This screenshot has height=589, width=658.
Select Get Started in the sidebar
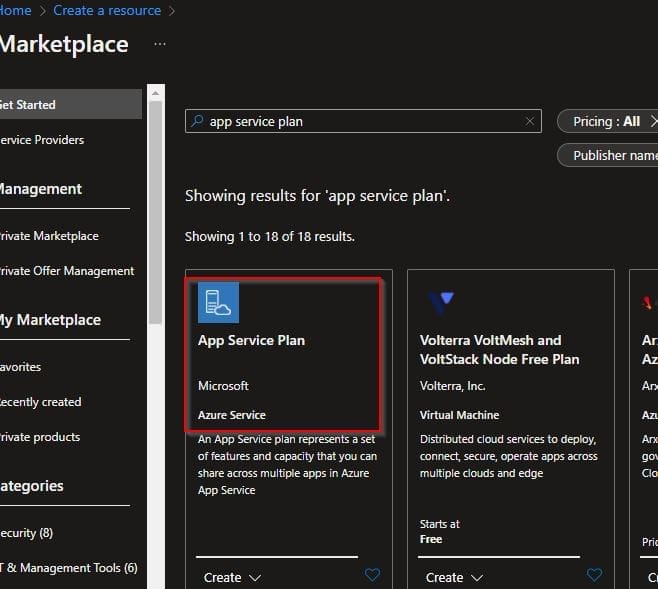pos(28,104)
